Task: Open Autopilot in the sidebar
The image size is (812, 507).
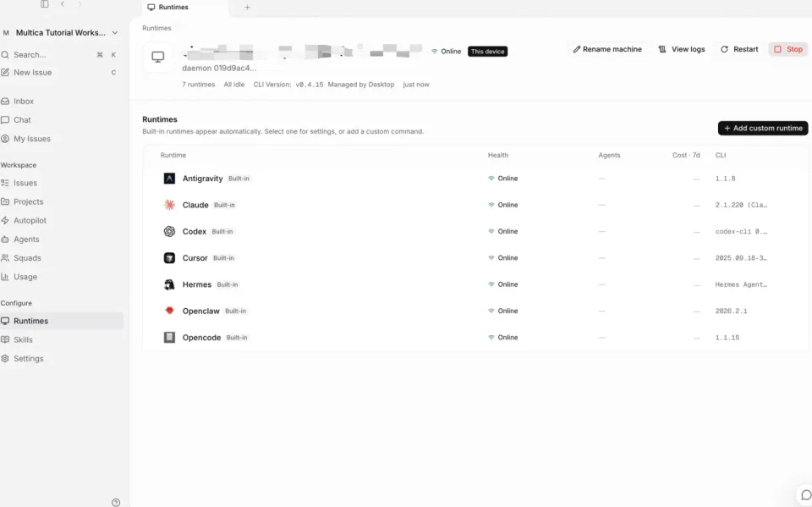Action: 62,220
